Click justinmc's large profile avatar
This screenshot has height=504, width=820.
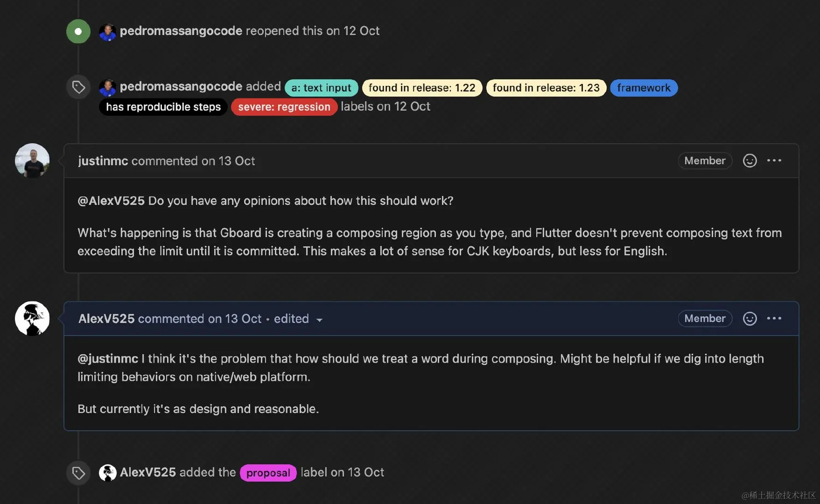(x=32, y=161)
